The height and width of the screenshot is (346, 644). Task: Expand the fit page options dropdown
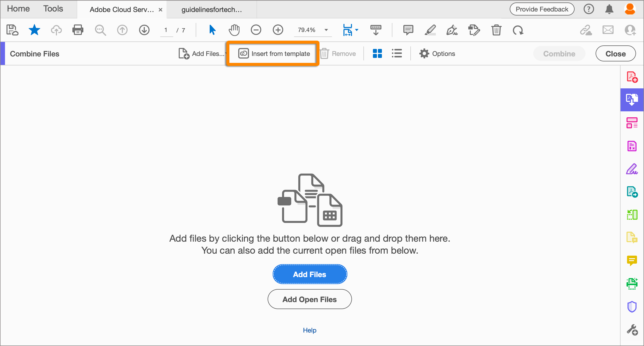click(x=357, y=30)
